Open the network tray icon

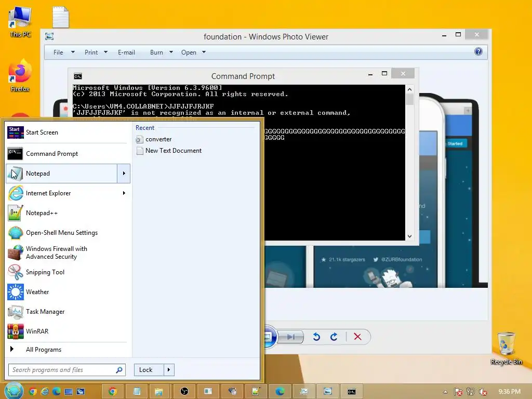pos(470,392)
